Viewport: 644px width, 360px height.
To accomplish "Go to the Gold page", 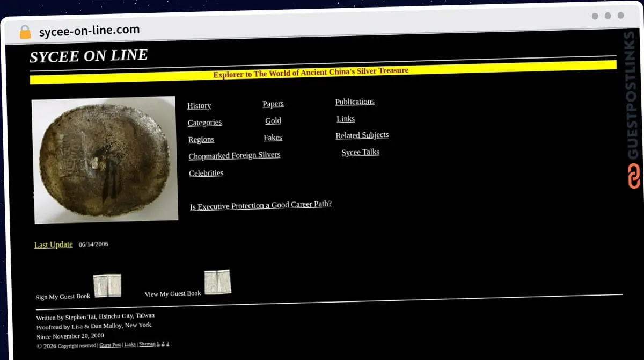I will (x=273, y=121).
